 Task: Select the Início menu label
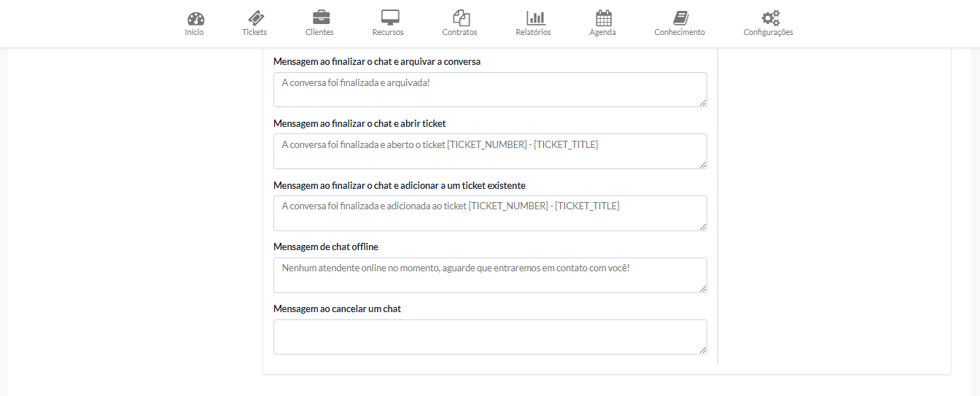pyautogui.click(x=195, y=32)
